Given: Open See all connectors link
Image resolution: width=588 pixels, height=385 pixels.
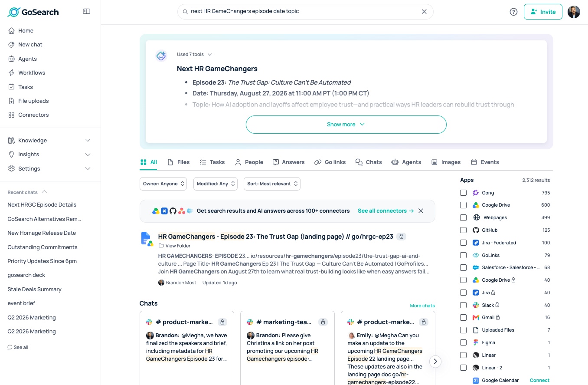Looking at the screenshot, I should pyautogui.click(x=385, y=211).
